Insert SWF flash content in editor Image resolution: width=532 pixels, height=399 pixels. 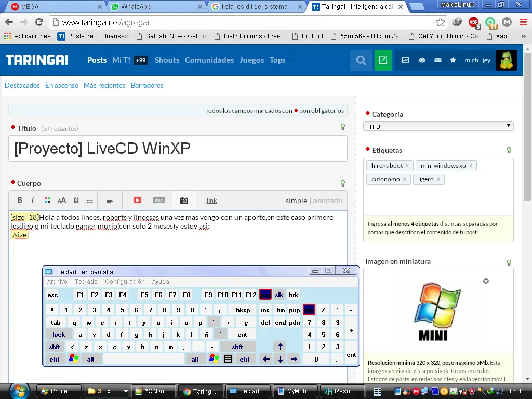159,200
